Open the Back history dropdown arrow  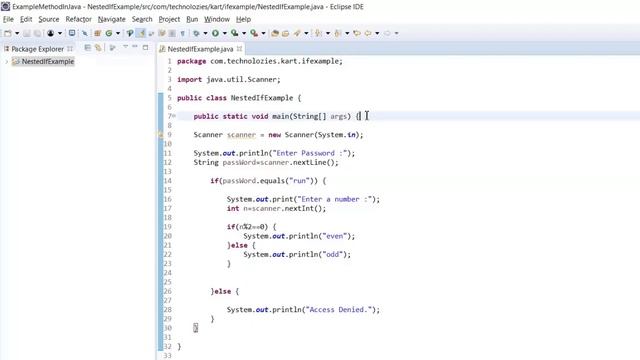click(377, 33)
